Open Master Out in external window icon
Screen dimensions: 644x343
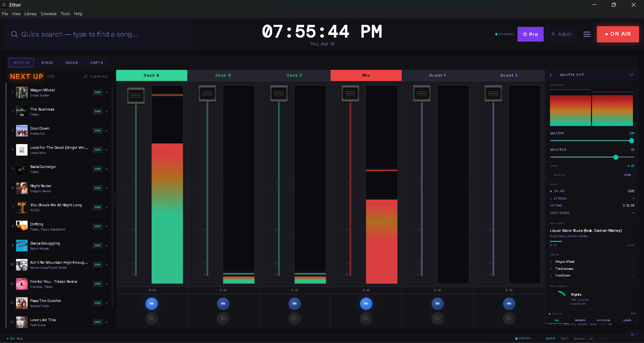tap(632, 75)
